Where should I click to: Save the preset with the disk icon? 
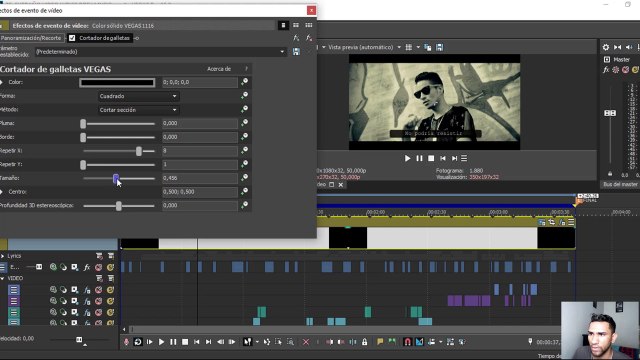[x=296, y=52]
